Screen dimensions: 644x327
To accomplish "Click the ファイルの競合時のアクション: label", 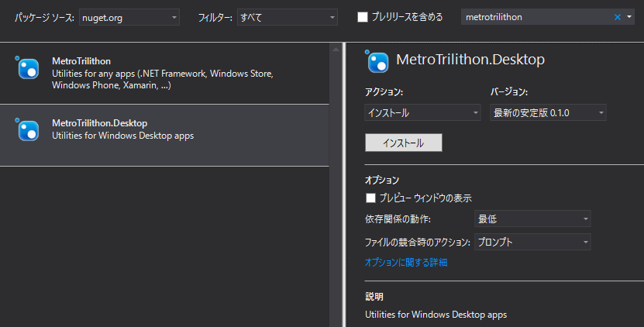I will click(417, 243).
